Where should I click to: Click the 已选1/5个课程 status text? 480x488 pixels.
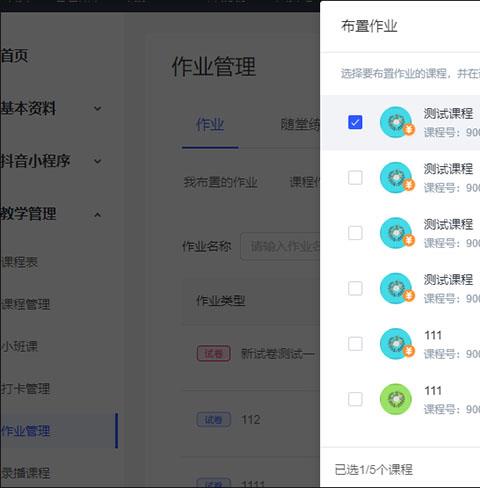pyautogui.click(x=374, y=470)
